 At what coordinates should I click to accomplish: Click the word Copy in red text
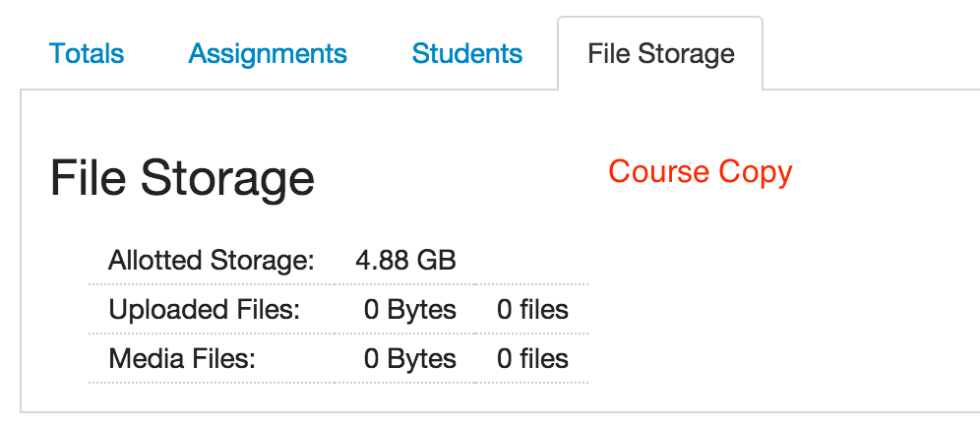click(755, 172)
